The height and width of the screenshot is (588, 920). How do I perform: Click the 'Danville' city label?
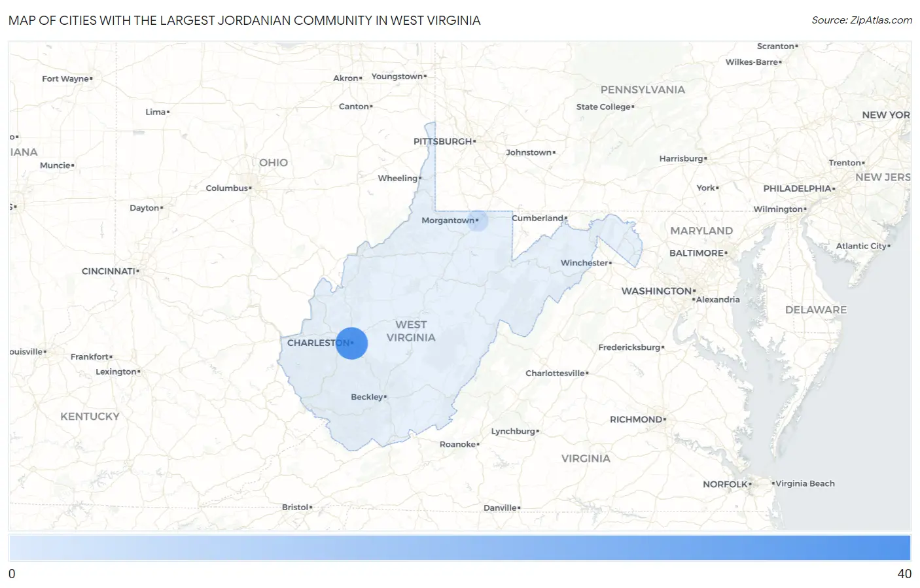(x=500, y=508)
